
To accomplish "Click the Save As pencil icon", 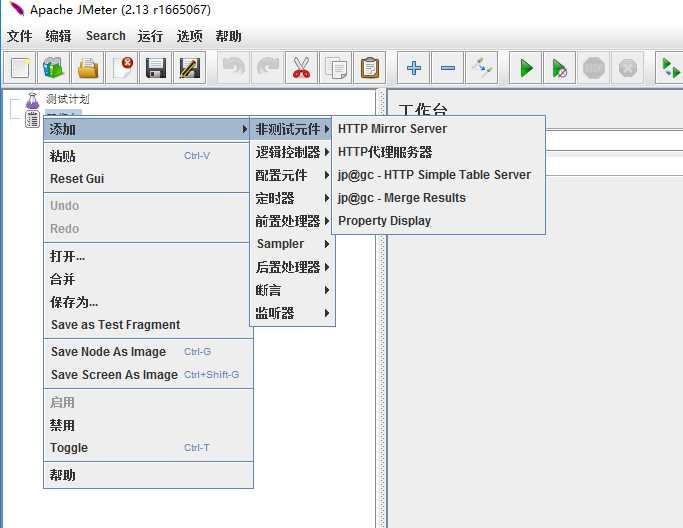I will (x=189, y=68).
